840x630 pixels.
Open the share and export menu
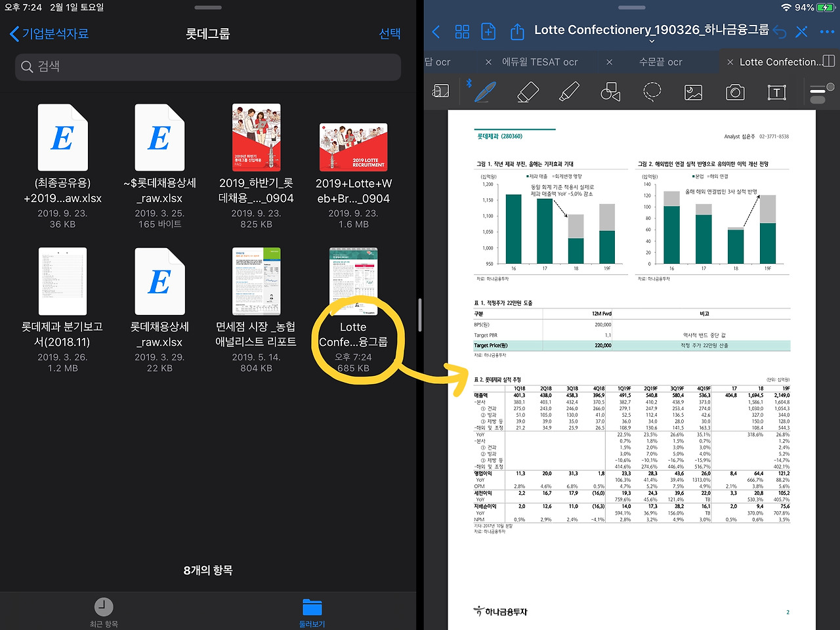517,31
